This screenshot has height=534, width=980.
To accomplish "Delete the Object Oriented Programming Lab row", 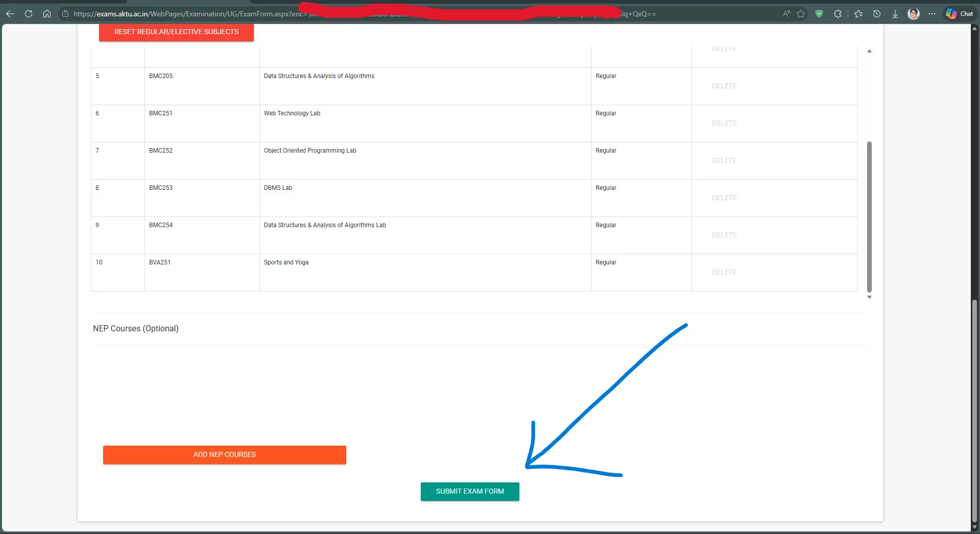I will click(724, 160).
